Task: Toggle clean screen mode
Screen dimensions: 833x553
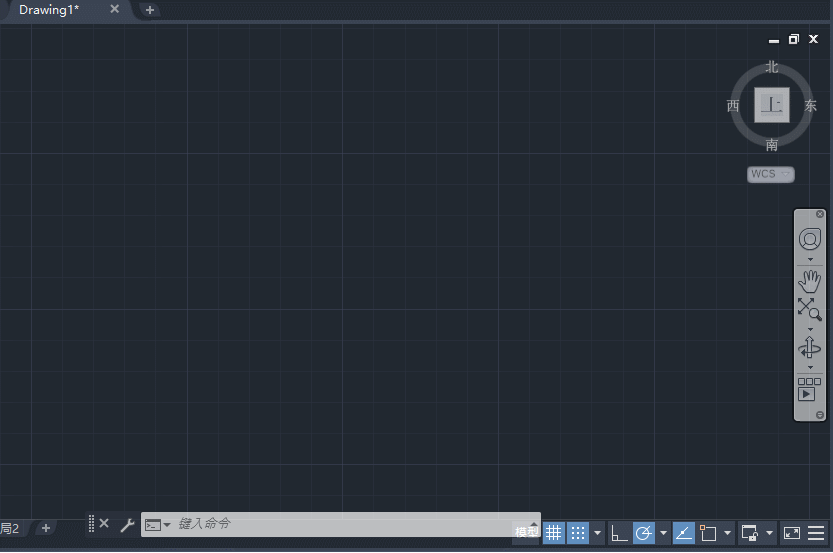Action: 792,533
